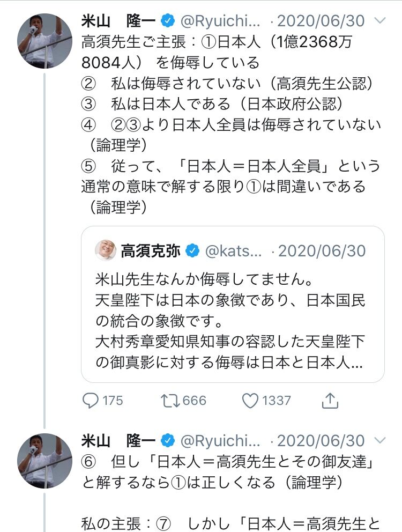This screenshot has width=402, height=532.
Task: Open the @Ryuichi... handle on the first tweet
Action: tap(220, 21)
